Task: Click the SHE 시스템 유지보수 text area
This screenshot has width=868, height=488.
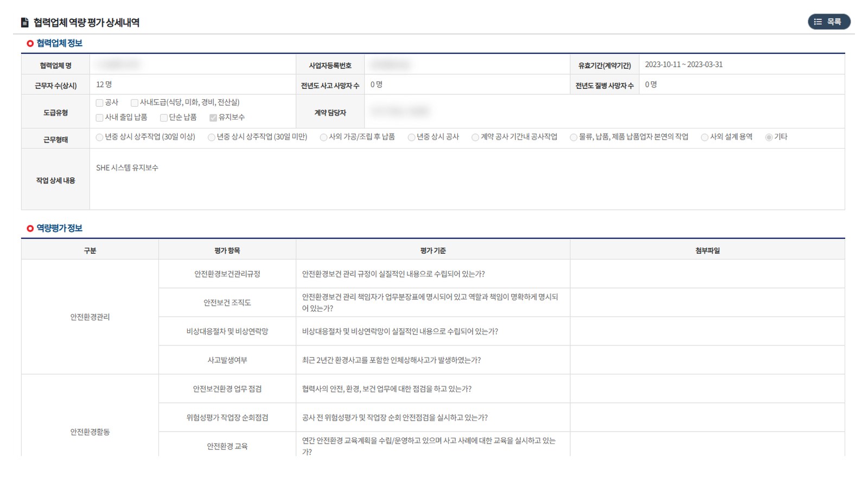Action: point(467,179)
